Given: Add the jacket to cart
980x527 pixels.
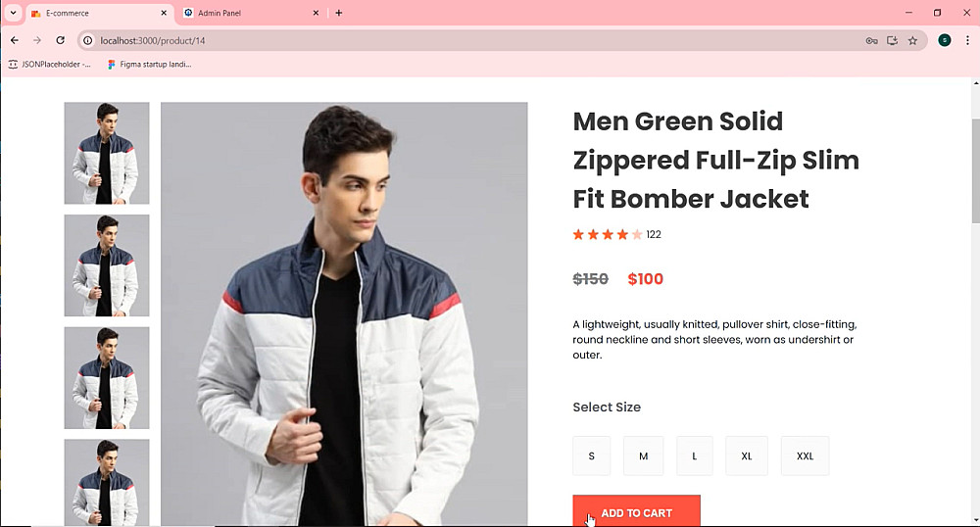Looking at the screenshot, I should click(636, 512).
